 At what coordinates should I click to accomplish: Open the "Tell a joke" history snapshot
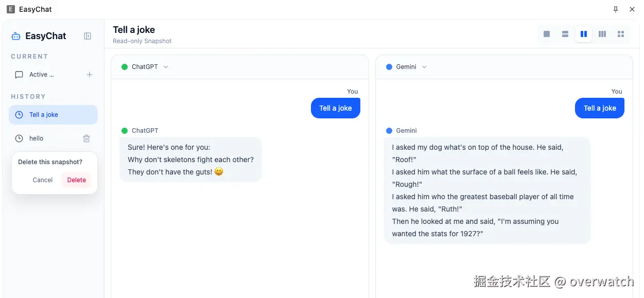click(x=44, y=115)
